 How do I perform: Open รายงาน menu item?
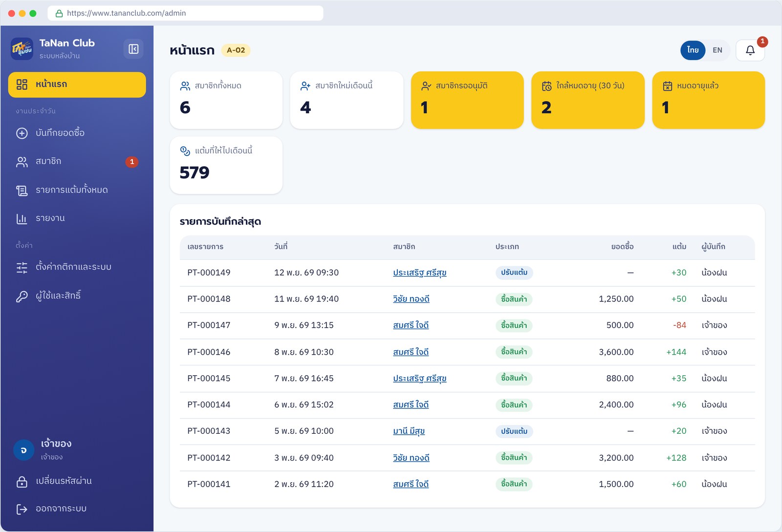(x=77, y=218)
